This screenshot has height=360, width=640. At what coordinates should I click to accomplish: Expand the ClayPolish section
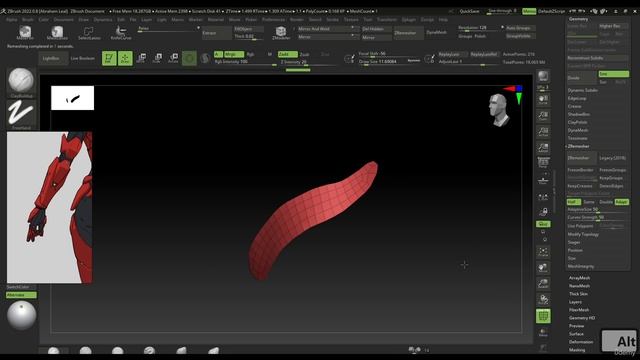[577, 122]
